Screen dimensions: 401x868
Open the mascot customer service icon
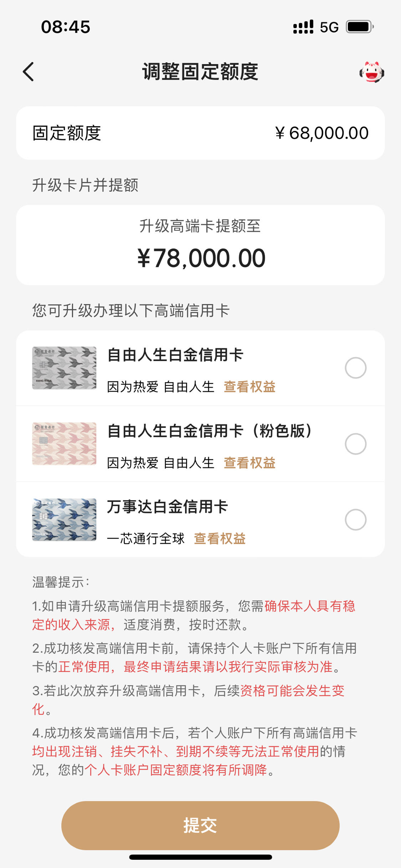point(372,72)
